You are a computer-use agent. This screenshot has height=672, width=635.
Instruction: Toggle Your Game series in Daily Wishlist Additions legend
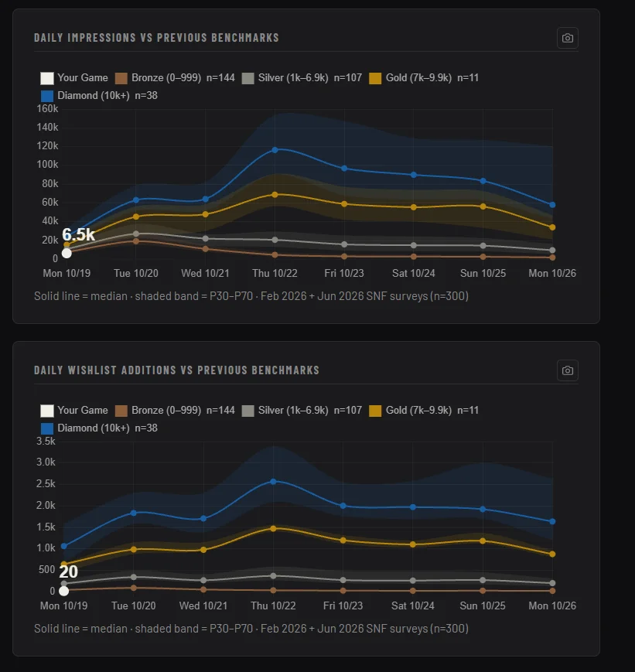click(x=74, y=411)
